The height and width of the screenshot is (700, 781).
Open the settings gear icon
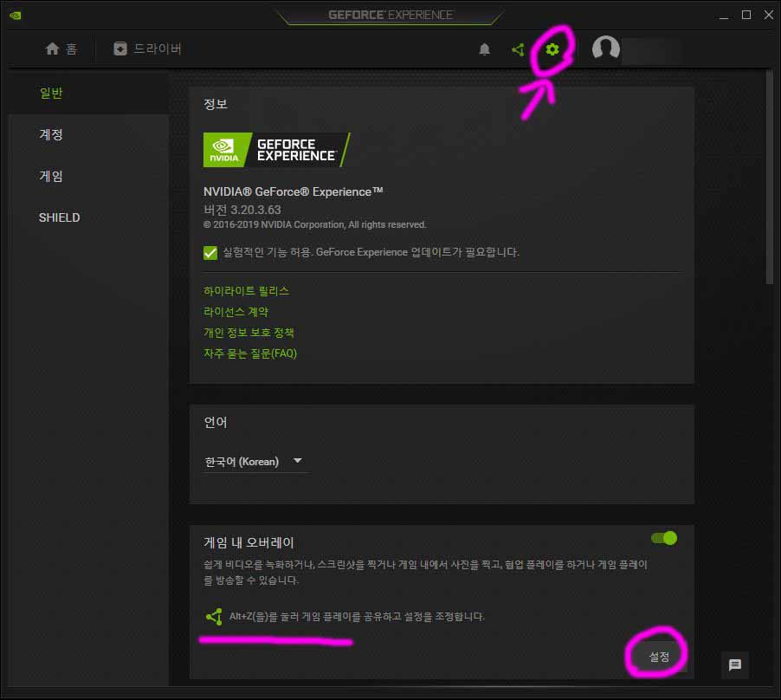(x=552, y=49)
